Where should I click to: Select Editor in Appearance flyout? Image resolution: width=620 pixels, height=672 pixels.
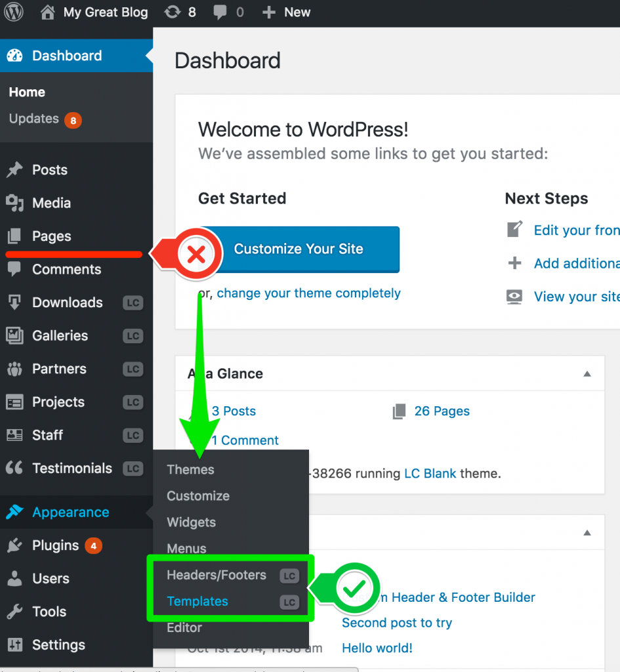click(184, 627)
